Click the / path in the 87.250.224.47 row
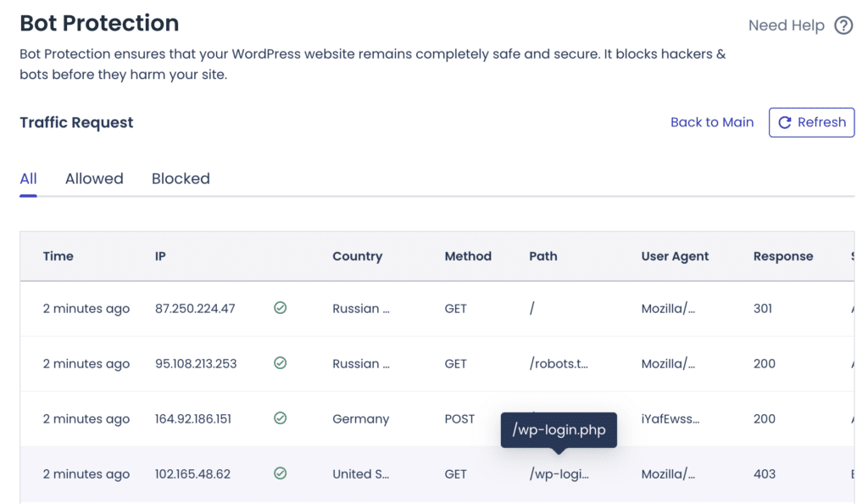The height and width of the screenshot is (504, 868). pos(532,308)
